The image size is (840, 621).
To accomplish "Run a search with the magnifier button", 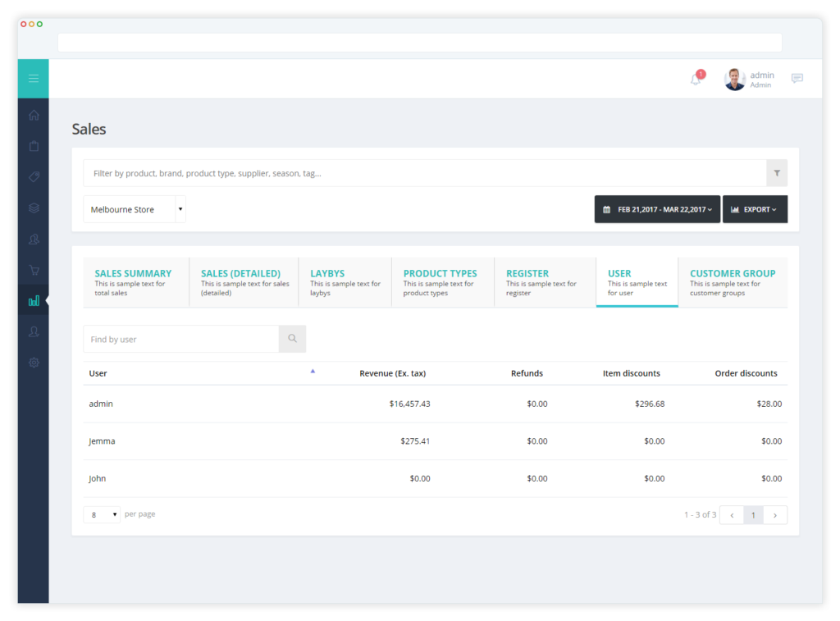I will 292,338.
